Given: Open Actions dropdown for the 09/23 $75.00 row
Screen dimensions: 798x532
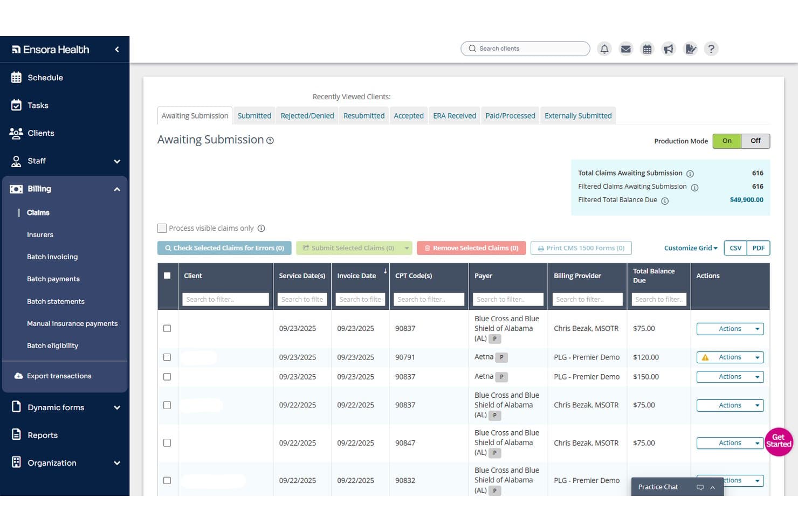Looking at the screenshot, I should 730,329.
